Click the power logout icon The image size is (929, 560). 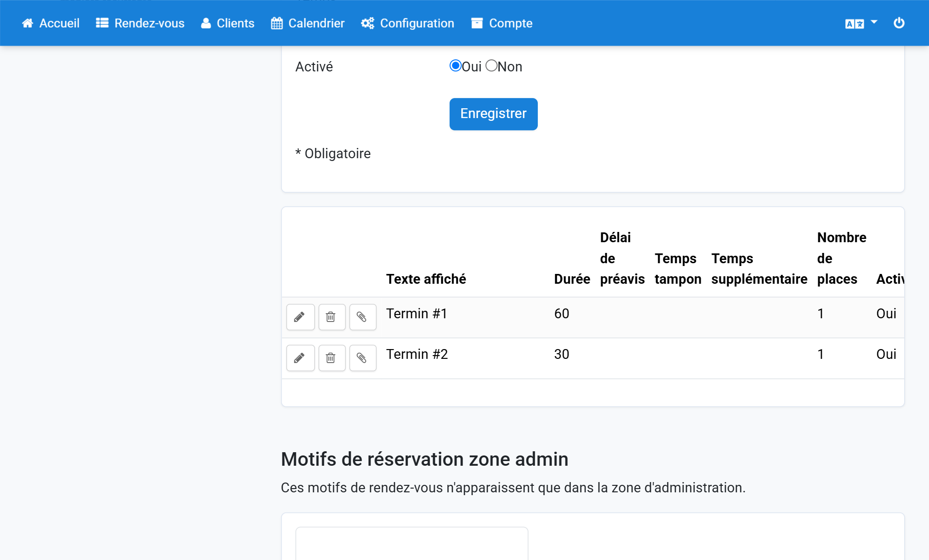pos(899,23)
